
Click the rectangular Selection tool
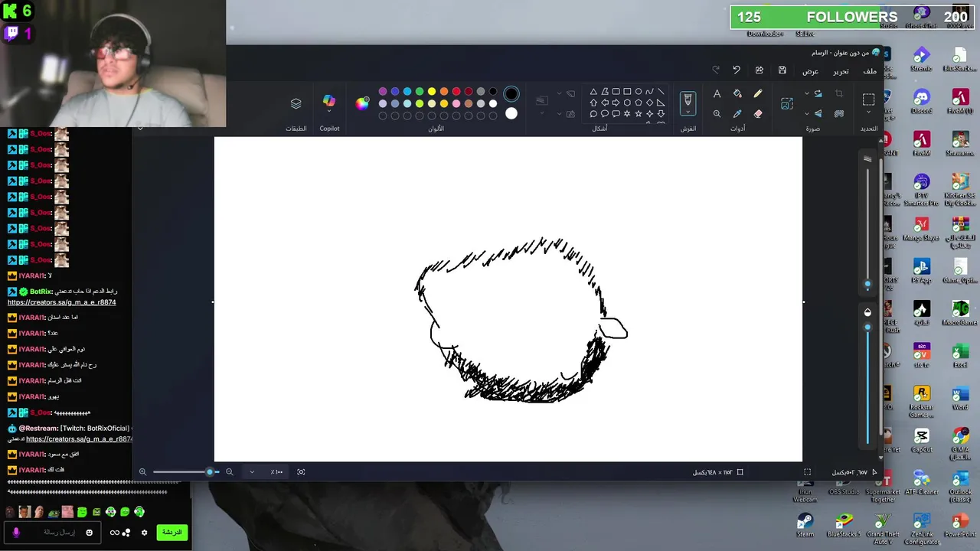coord(868,99)
